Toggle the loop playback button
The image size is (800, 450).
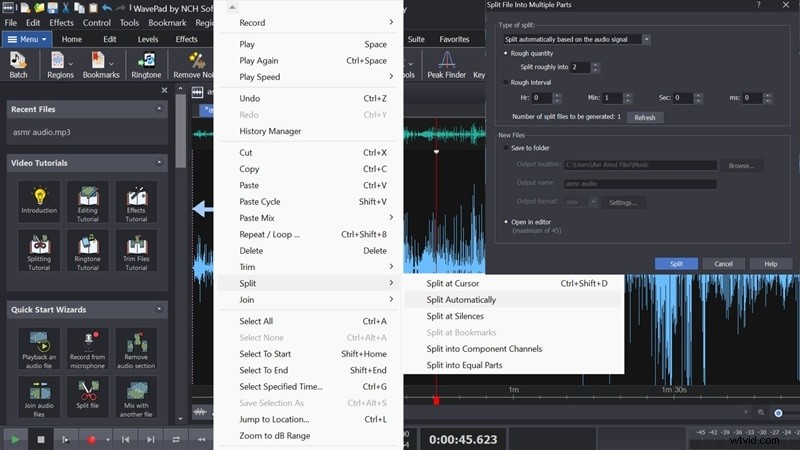pos(176,439)
